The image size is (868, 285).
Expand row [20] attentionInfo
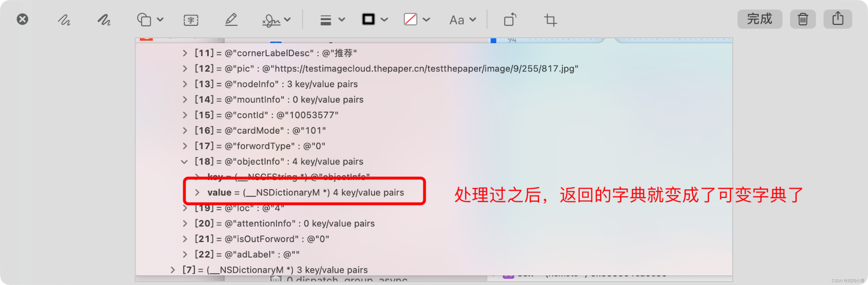pos(185,223)
